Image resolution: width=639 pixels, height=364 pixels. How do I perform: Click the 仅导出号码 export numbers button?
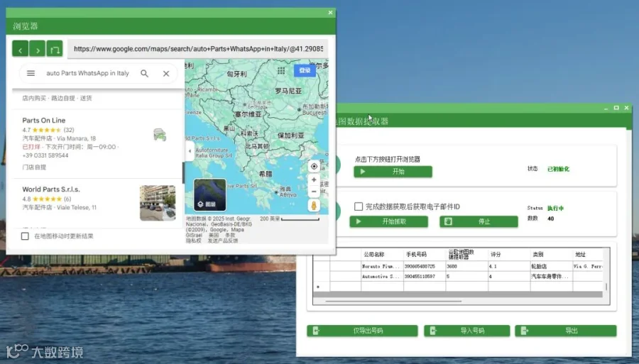(362, 331)
